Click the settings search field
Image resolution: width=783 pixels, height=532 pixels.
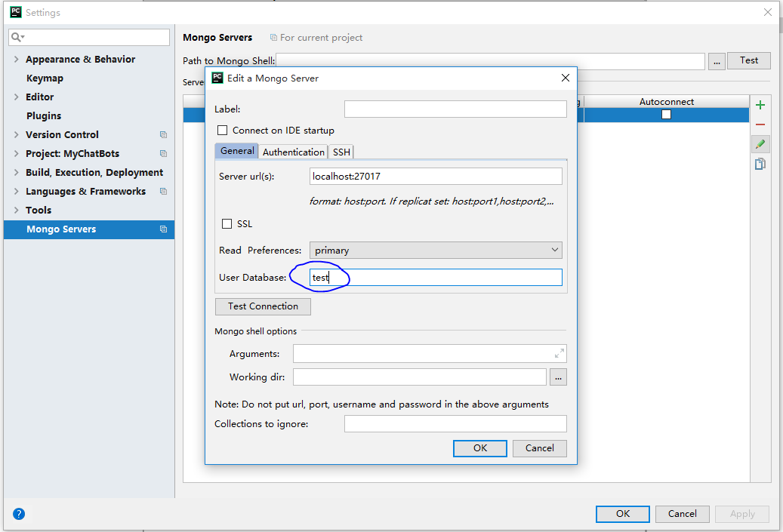point(89,37)
